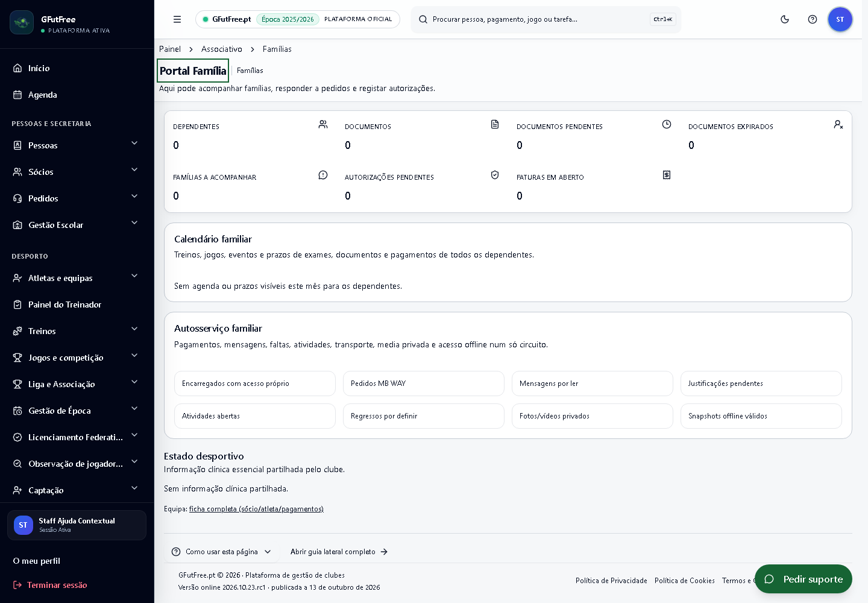Toggle the sidebar hamburger menu icon
Screen dimensions: 868x603
click(177, 19)
